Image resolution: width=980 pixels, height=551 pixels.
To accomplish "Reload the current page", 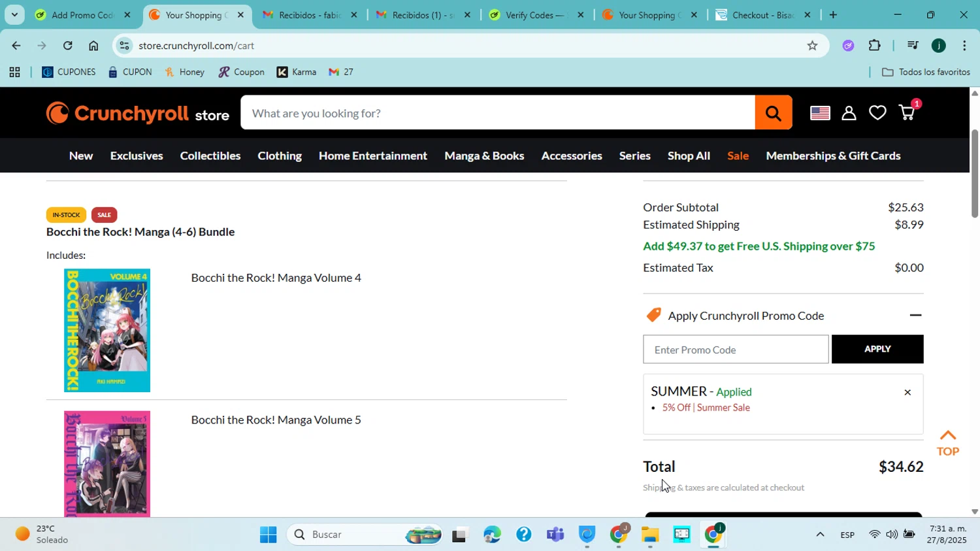I will pos(67,46).
